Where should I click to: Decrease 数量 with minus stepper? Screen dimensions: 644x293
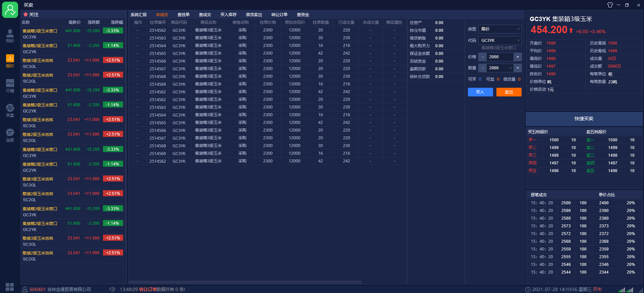tap(483, 68)
